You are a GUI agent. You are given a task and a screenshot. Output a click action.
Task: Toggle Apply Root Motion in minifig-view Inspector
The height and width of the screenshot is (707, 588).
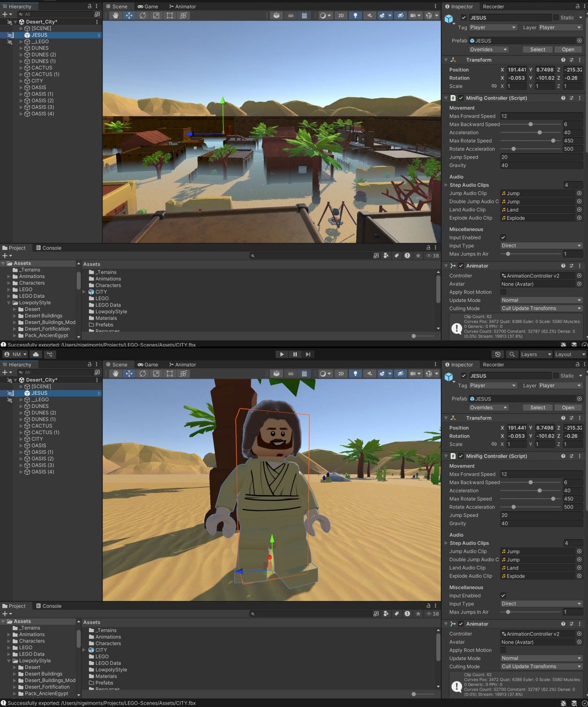click(503, 650)
